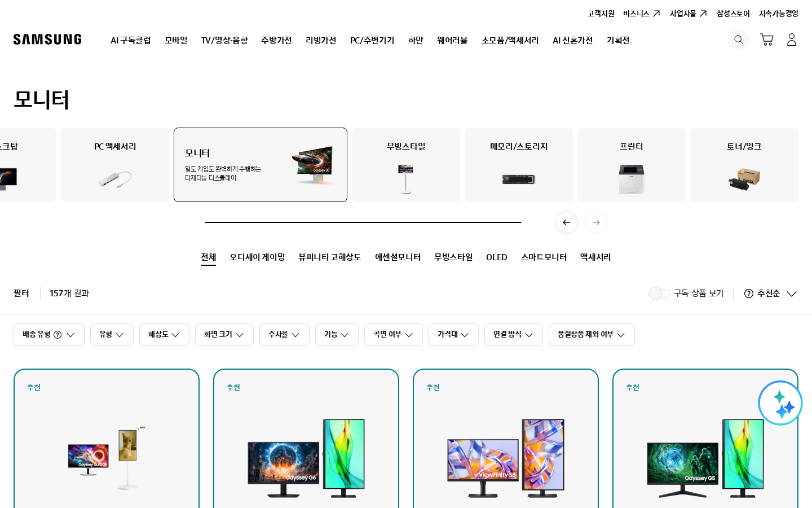Click the Samsung logo
Image resolution: width=812 pixels, height=508 pixels.
[47, 40]
